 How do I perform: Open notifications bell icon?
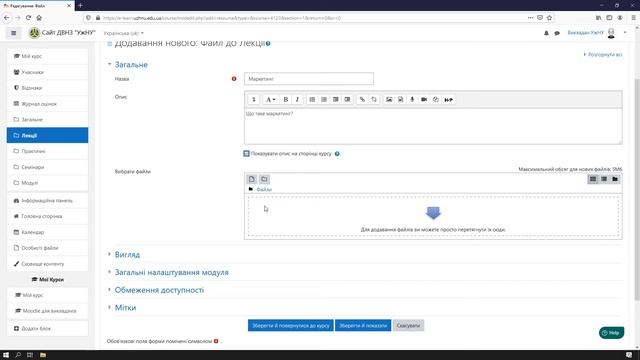click(546, 33)
